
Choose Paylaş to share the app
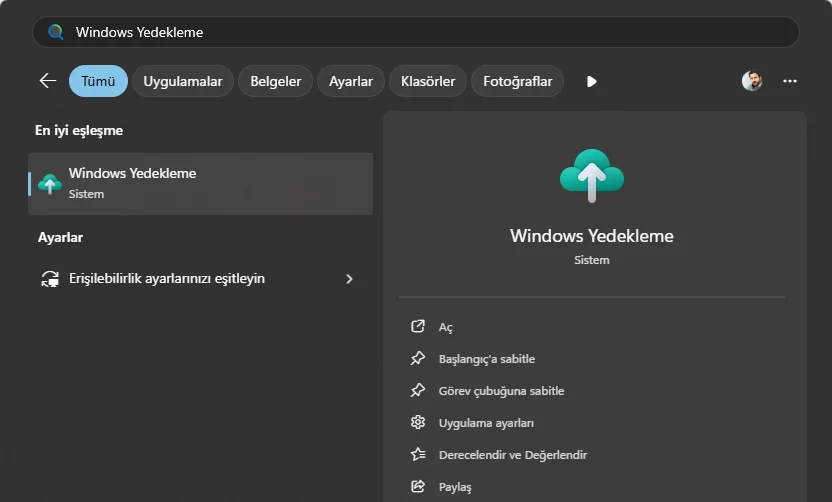point(455,487)
